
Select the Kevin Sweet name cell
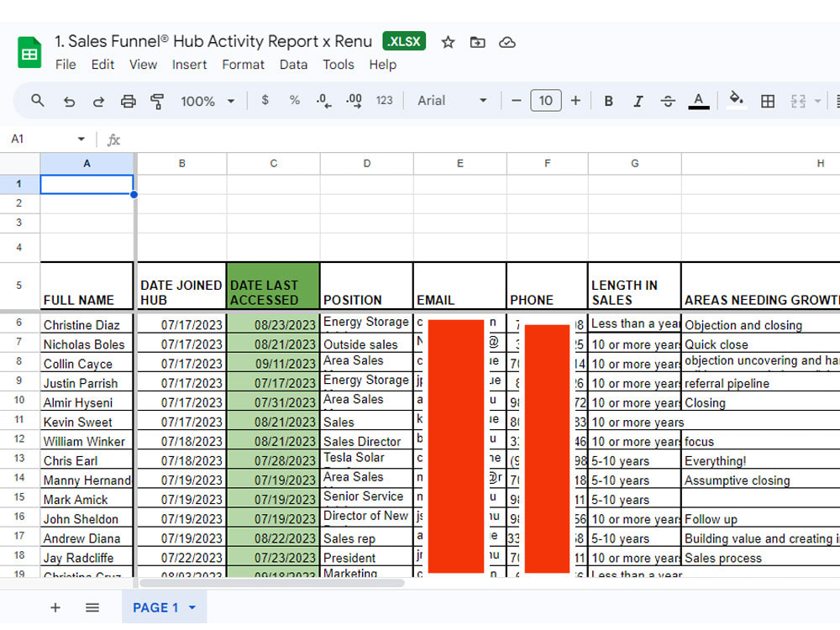click(x=87, y=423)
